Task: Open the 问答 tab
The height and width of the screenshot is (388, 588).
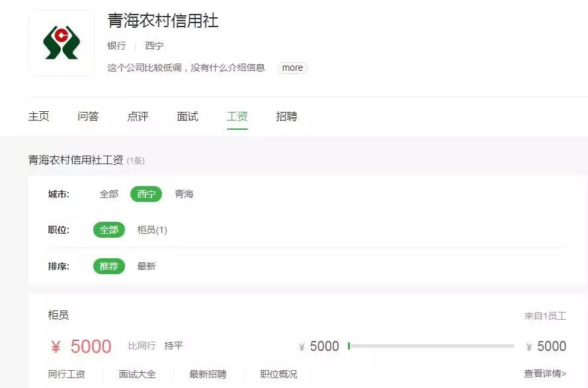Action: click(88, 116)
